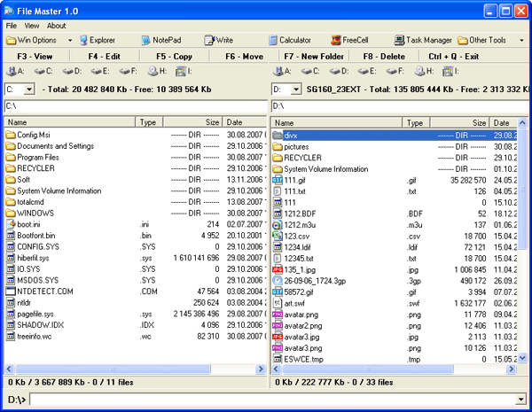This screenshot has height=412, width=532.
Task: Open right panel D: drive combo box
Action: pyautogui.click(x=295, y=89)
